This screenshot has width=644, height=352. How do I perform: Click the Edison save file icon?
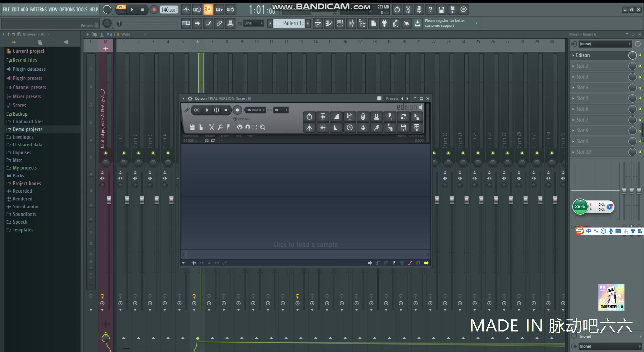(x=192, y=127)
